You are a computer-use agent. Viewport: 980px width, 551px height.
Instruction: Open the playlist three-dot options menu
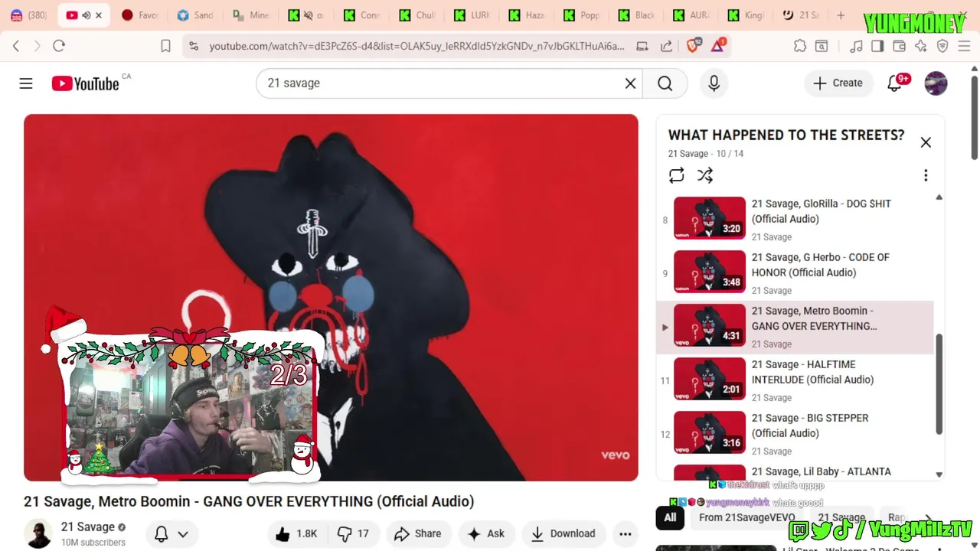[926, 175]
